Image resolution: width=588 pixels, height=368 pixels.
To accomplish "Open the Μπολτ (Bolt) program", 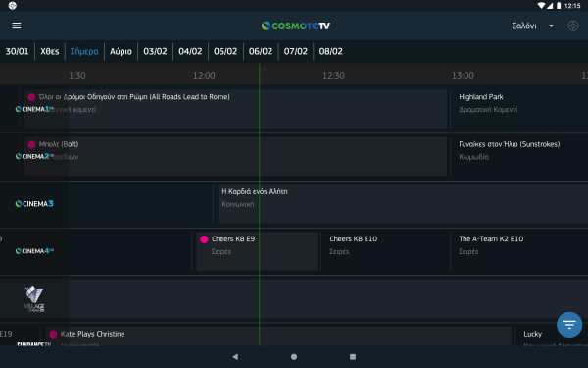I will tap(235, 156).
